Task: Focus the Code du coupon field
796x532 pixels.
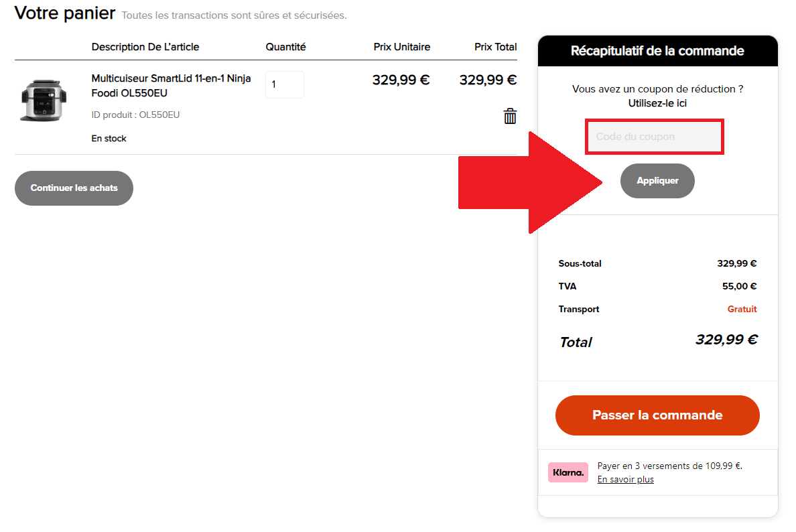Action: point(655,137)
